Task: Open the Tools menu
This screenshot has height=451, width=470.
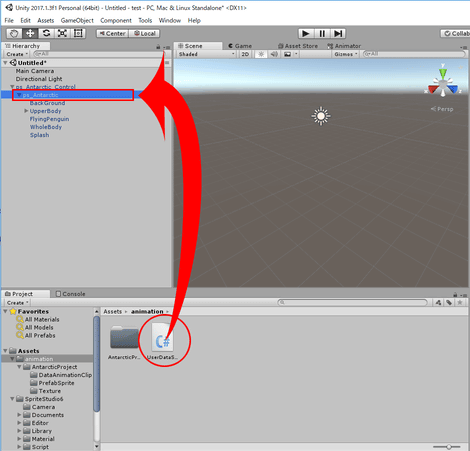Action: tap(145, 20)
